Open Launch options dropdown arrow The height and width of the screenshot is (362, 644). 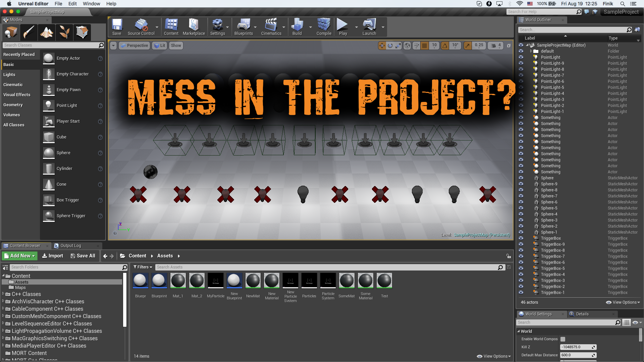[x=383, y=27]
